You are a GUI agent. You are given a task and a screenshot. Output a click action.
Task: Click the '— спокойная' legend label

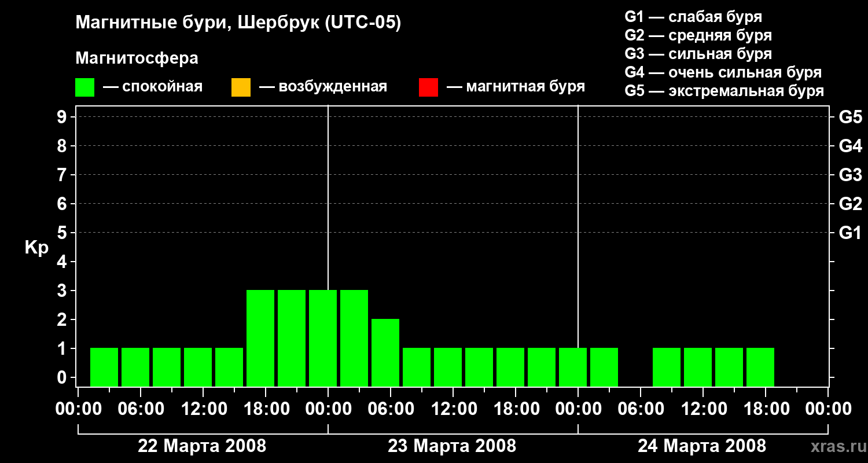tap(153, 87)
